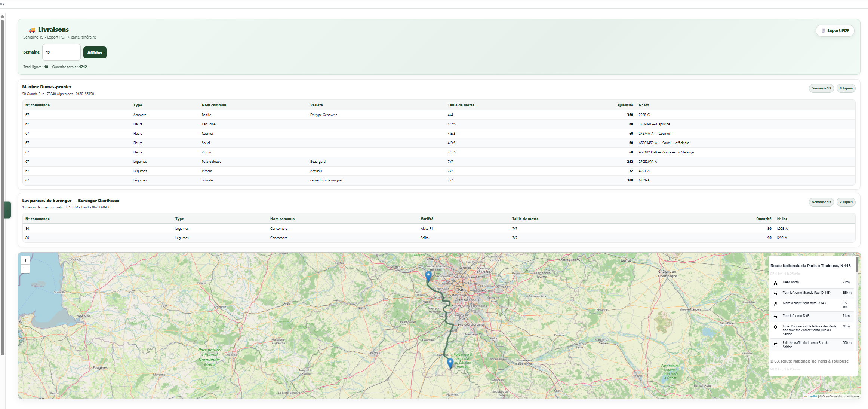The width and height of the screenshot is (868, 409).
Task: Click the southern blue map marker near Machault
Action: click(x=450, y=363)
